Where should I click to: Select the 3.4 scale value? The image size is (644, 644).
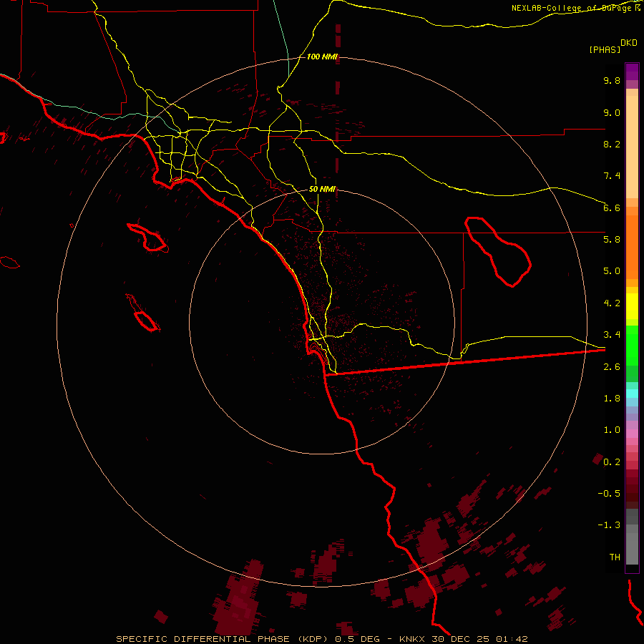click(x=612, y=335)
